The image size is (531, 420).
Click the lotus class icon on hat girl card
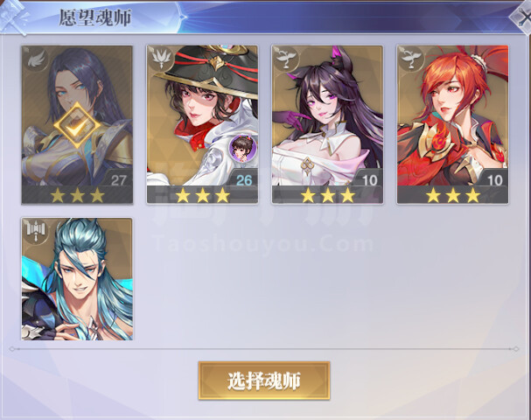click(x=161, y=59)
